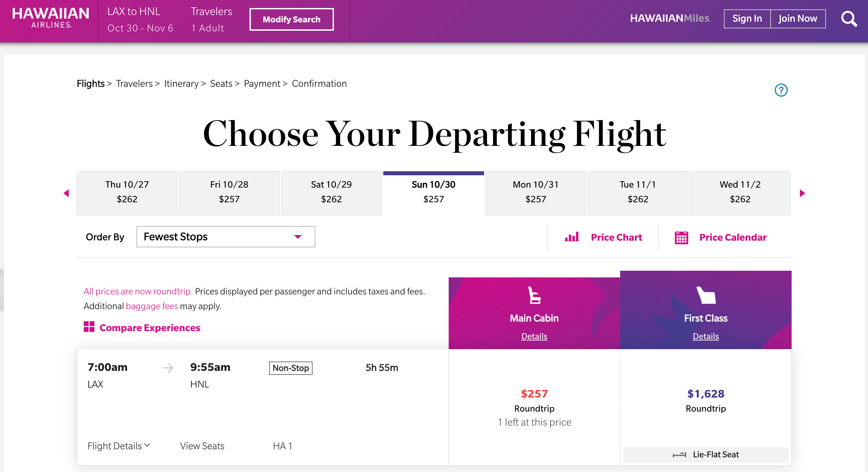
Task: View Main Cabin Details link
Action: 534,336
